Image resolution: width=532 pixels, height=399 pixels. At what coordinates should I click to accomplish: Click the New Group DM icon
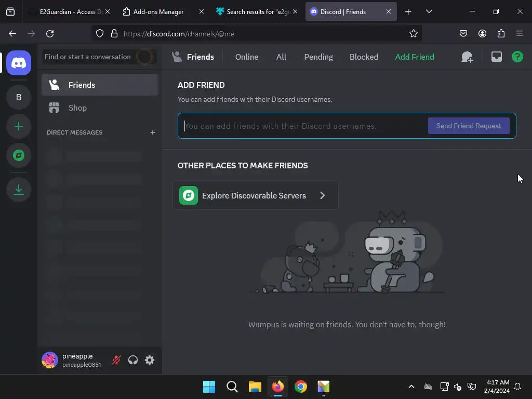pyautogui.click(x=467, y=57)
